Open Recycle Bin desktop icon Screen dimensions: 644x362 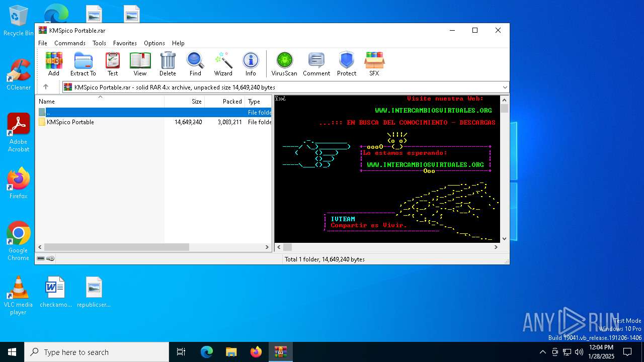pos(18,21)
